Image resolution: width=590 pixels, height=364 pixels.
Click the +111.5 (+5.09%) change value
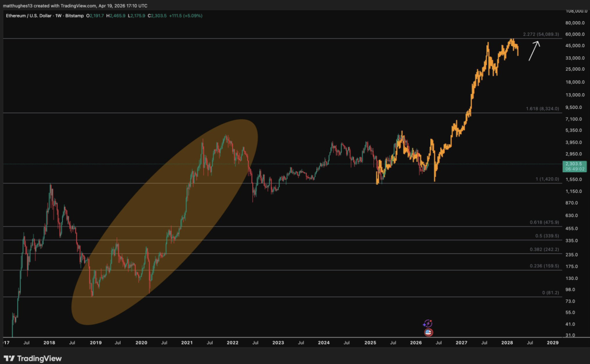click(x=186, y=17)
